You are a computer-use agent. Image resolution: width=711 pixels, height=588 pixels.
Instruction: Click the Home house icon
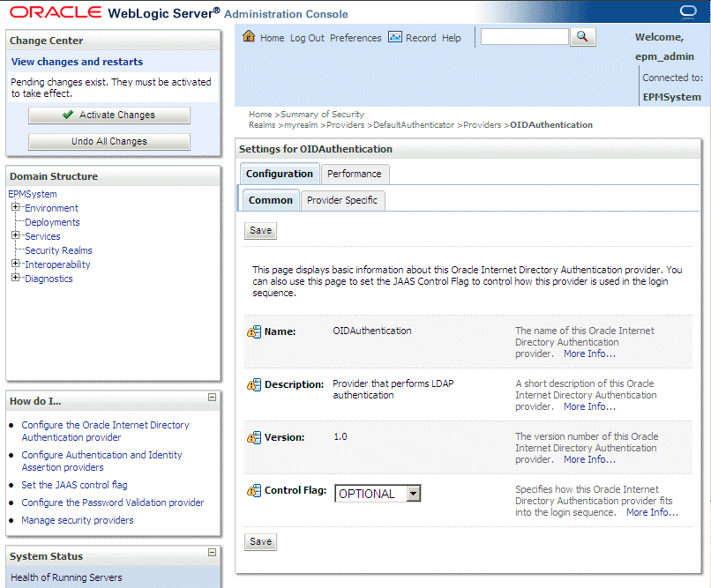[x=249, y=36]
